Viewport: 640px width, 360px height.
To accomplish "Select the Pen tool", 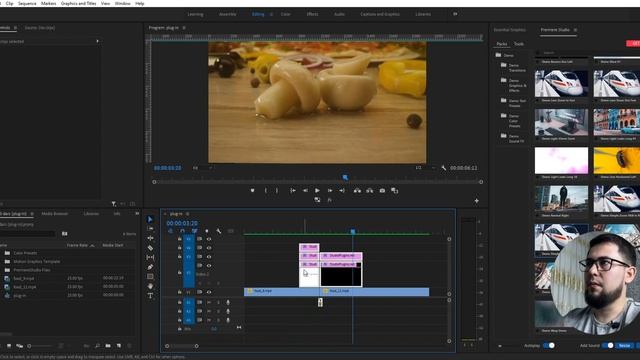I will tap(150, 267).
